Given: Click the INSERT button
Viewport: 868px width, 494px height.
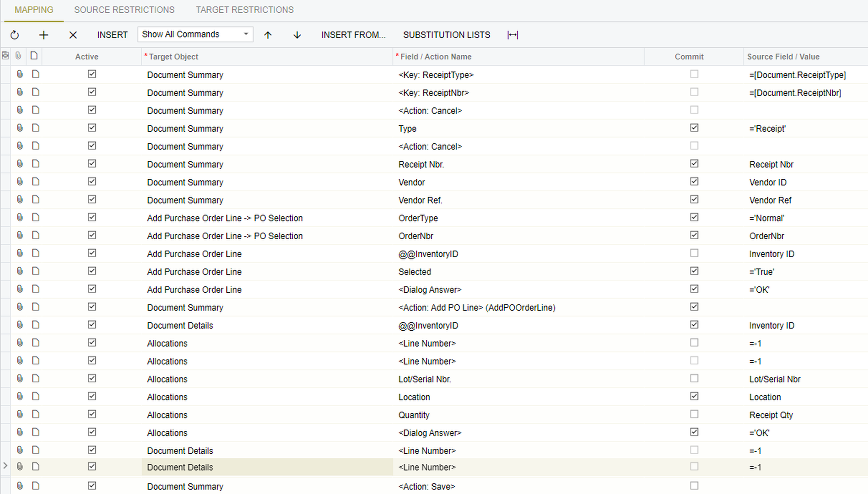Looking at the screenshot, I should coord(112,35).
